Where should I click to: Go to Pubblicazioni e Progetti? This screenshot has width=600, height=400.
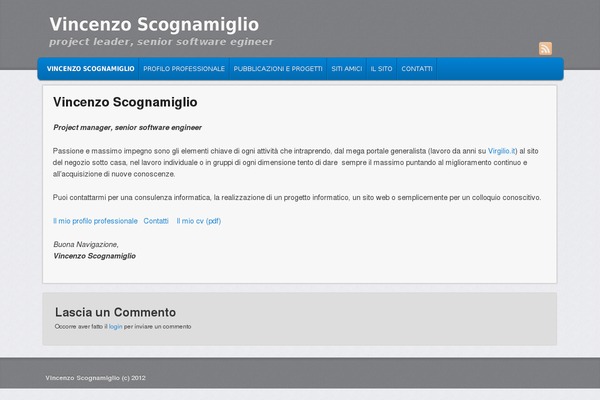[278, 69]
